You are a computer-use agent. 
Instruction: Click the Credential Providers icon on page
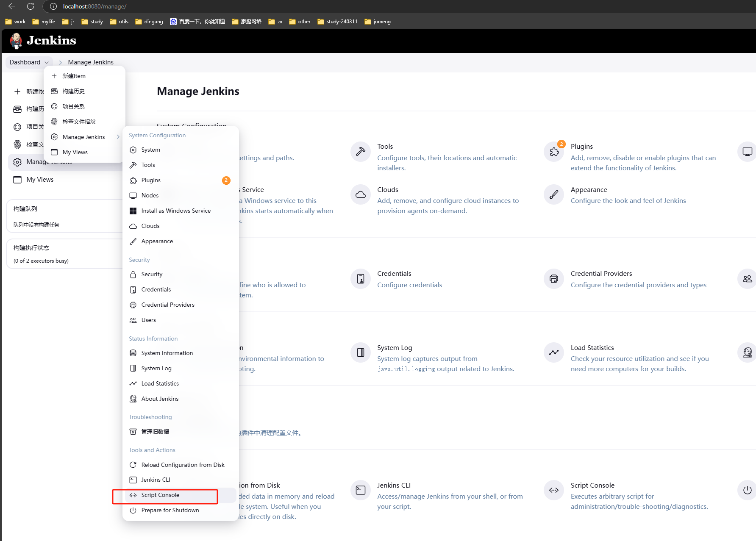point(554,279)
